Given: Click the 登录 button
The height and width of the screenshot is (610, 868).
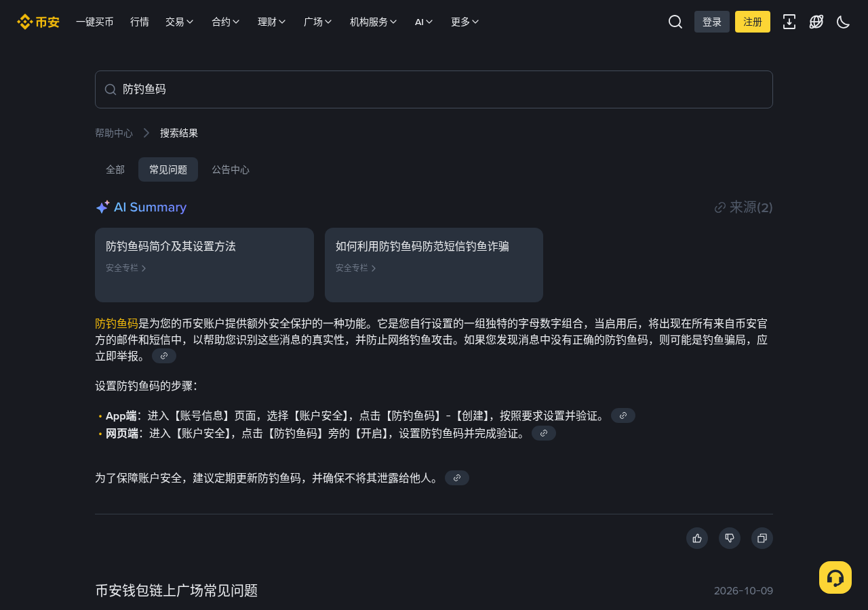Looking at the screenshot, I should pyautogui.click(x=712, y=22).
